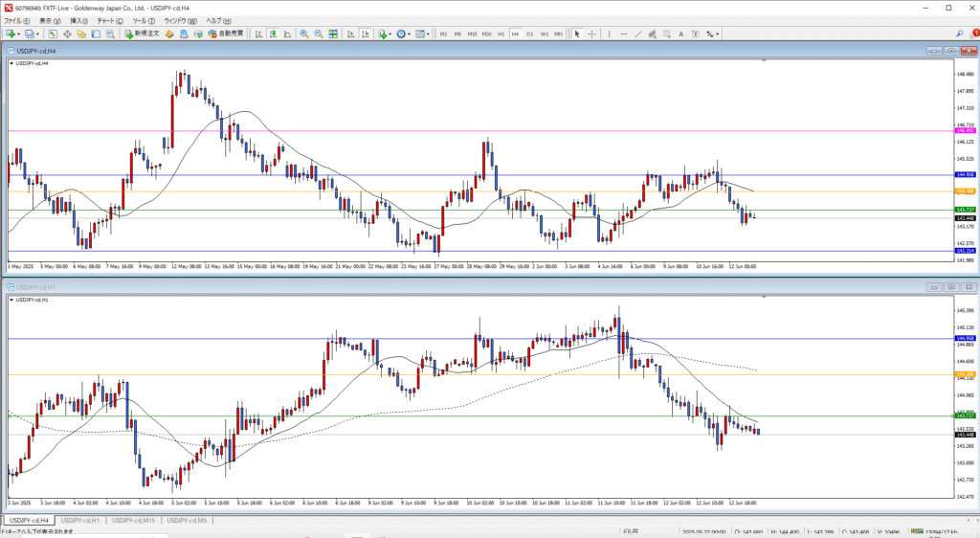The width and height of the screenshot is (980, 538).
Task: Select the MN timeframe button
Action: click(558, 34)
